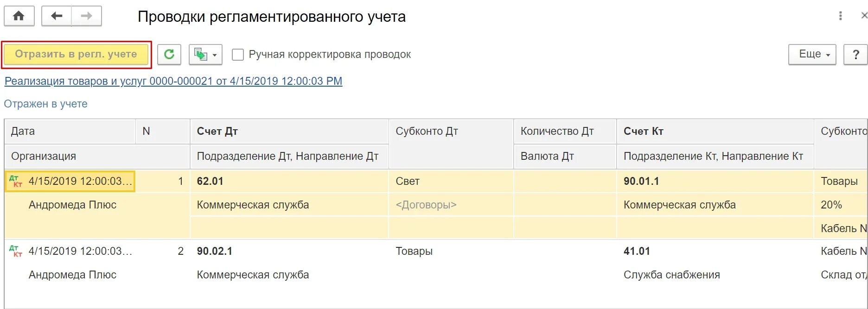Select the 62.01 debit account cell

point(210,181)
